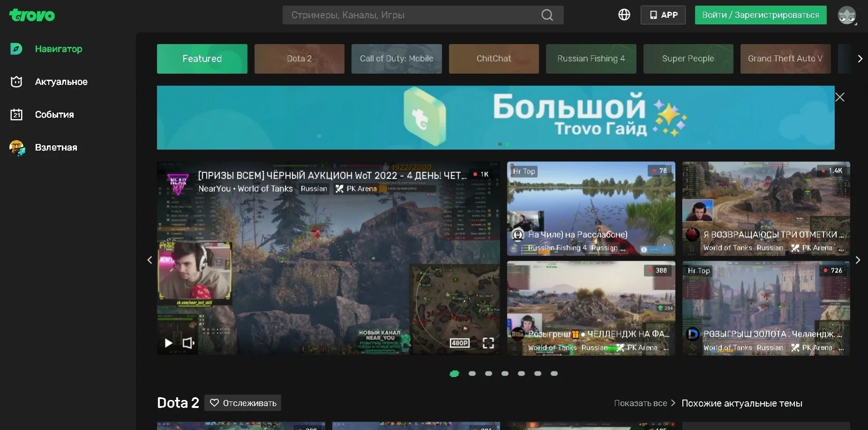Show more categories with right chevron
The image size is (868, 430).
(860, 59)
